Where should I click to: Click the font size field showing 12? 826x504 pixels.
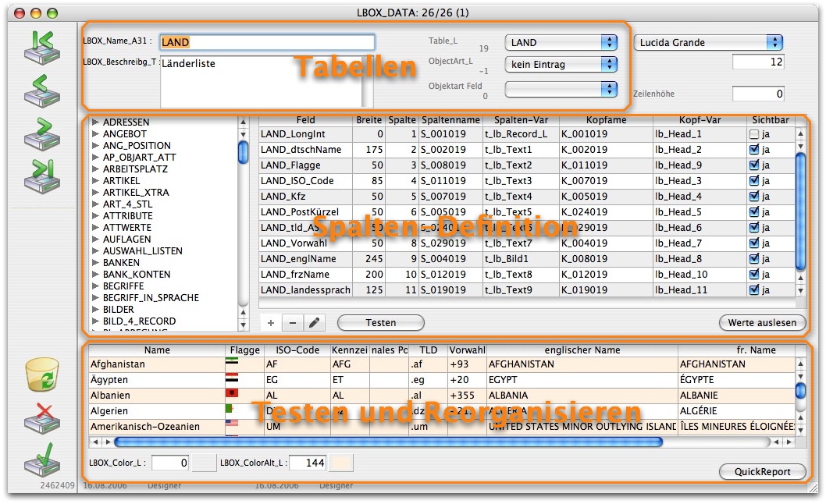click(758, 62)
